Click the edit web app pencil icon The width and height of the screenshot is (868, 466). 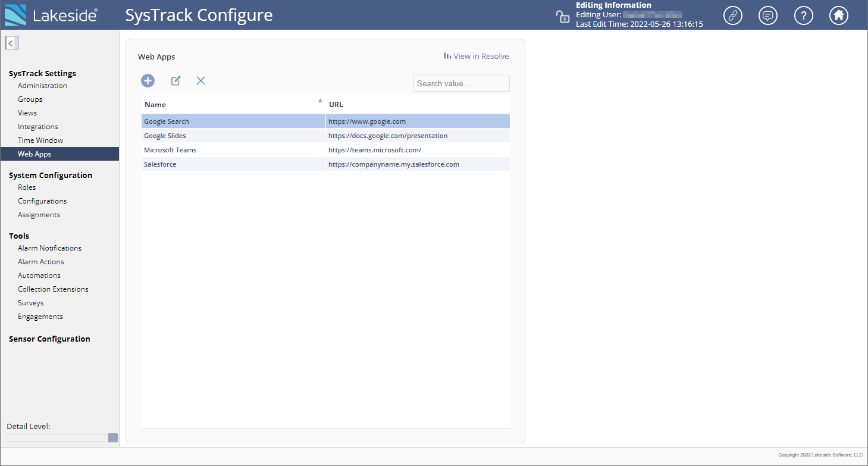click(176, 81)
